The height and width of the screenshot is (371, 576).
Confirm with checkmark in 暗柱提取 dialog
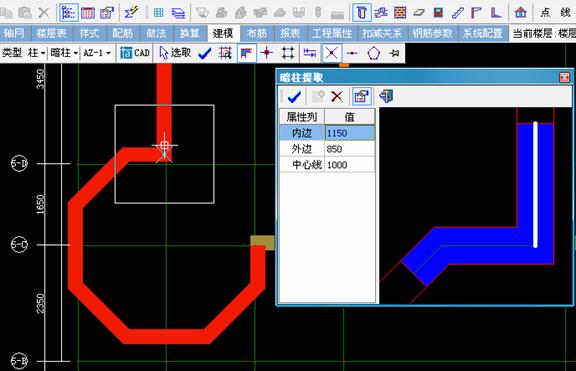[x=294, y=97]
